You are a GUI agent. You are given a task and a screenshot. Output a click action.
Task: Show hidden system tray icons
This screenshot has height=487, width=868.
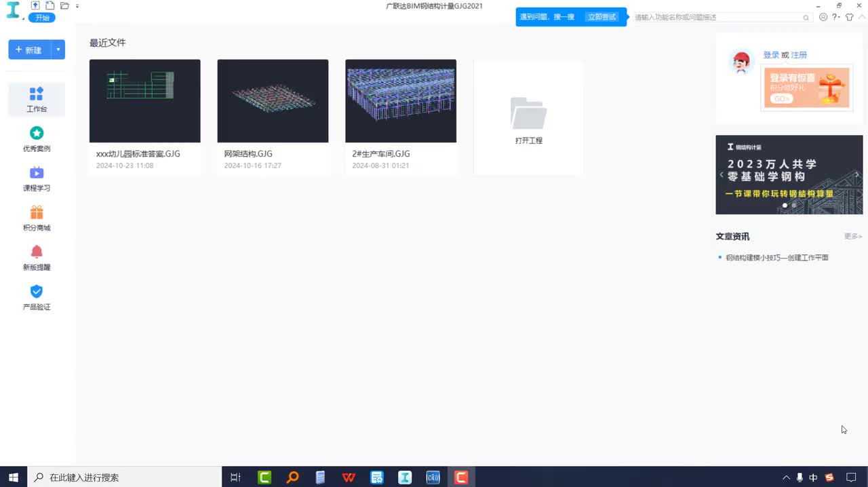pyautogui.click(x=787, y=478)
